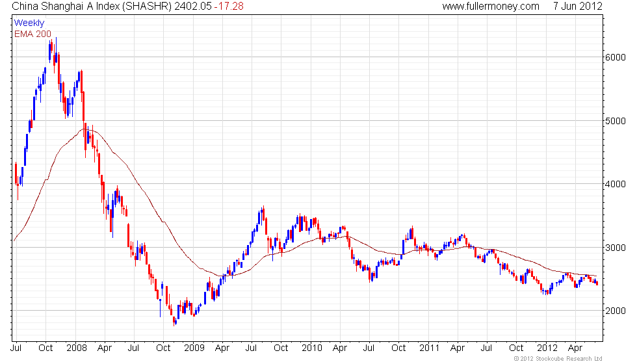Click the 3000 price axis label

click(616, 248)
